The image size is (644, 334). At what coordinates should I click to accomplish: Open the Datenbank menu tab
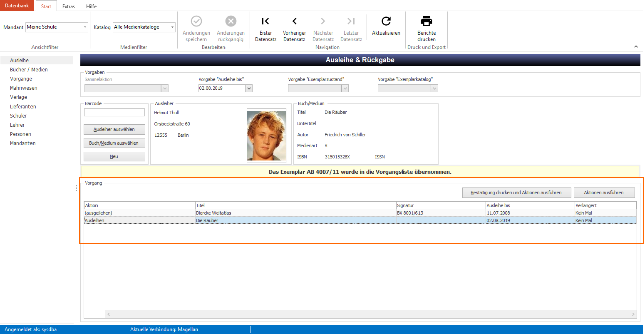pyautogui.click(x=17, y=6)
